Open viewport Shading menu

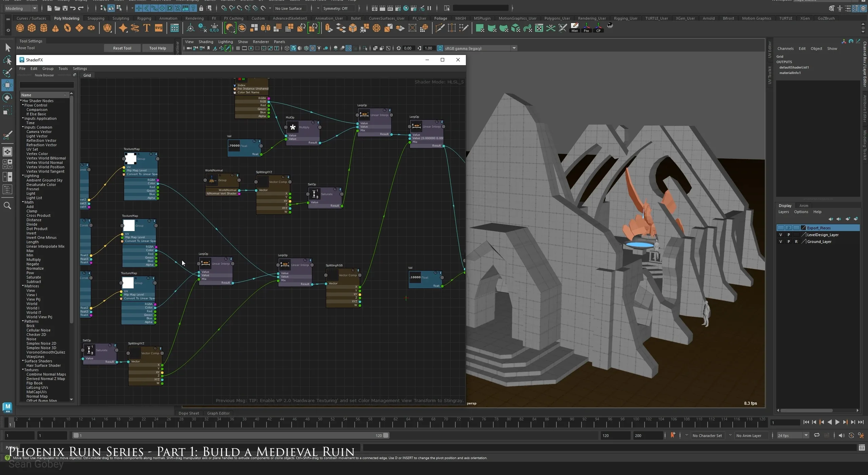coord(206,42)
